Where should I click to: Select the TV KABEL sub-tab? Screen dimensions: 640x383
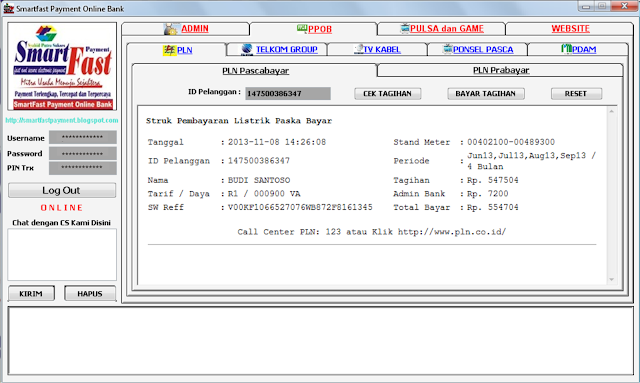pyautogui.click(x=378, y=49)
